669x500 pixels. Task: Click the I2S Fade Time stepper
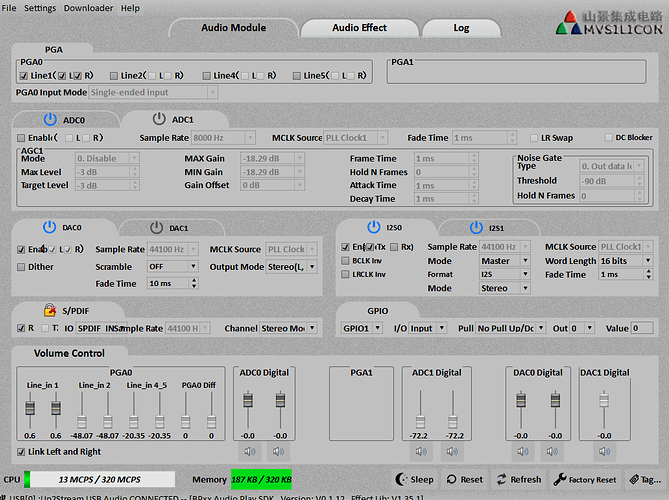click(x=649, y=274)
